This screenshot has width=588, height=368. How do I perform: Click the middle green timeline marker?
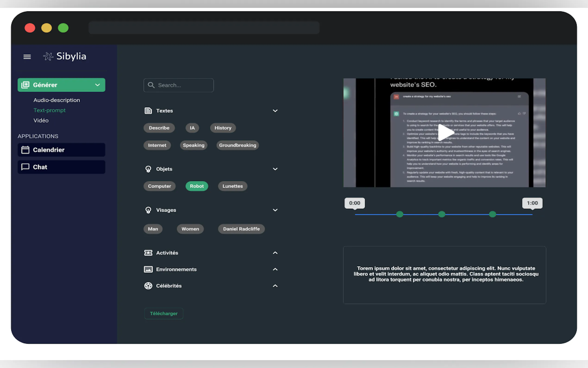pos(441,214)
